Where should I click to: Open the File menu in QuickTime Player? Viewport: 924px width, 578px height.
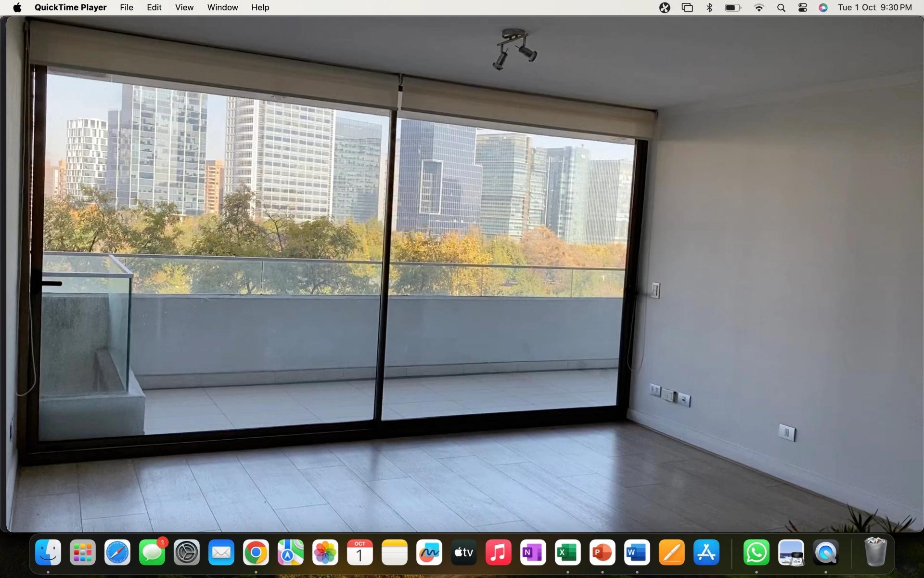click(x=126, y=8)
